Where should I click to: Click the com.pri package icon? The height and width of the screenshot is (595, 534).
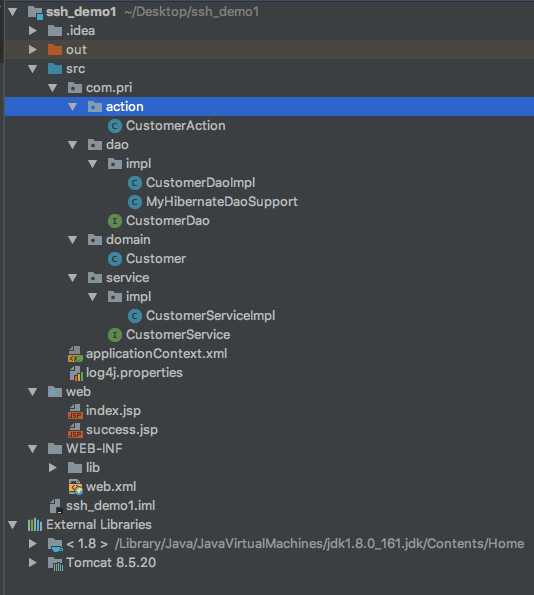tap(75, 88)
